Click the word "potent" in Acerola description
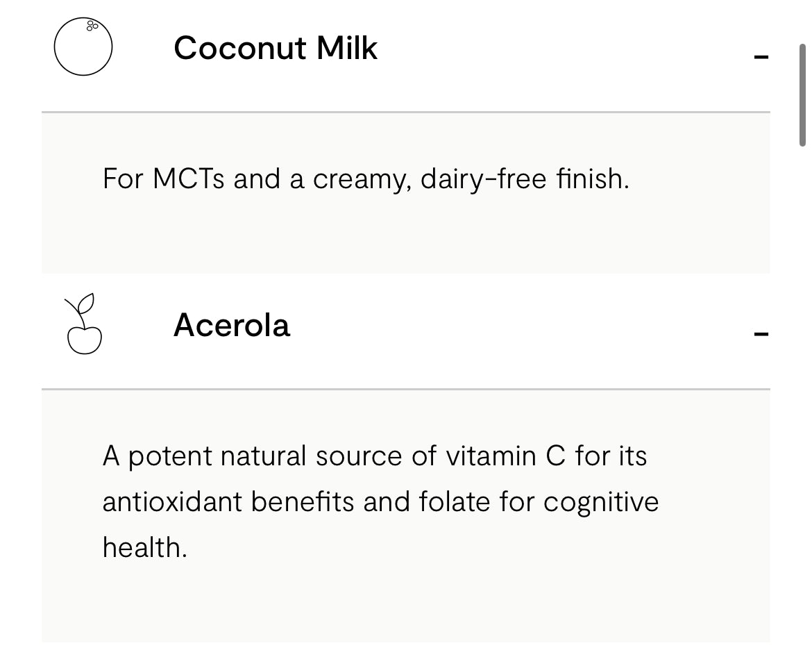The width and height of the screenshot is (812, 657). click(x=170, y=457)
